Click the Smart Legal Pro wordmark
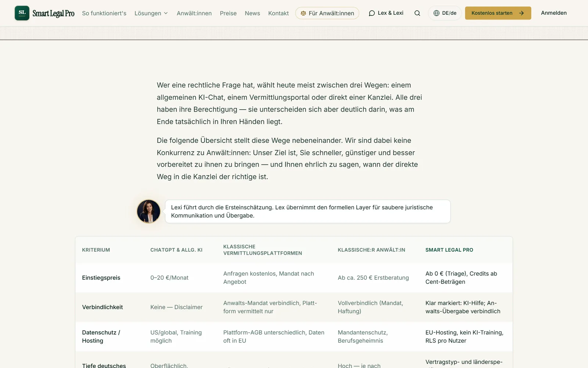Screen dimensions: 588x368 (53, 13)
